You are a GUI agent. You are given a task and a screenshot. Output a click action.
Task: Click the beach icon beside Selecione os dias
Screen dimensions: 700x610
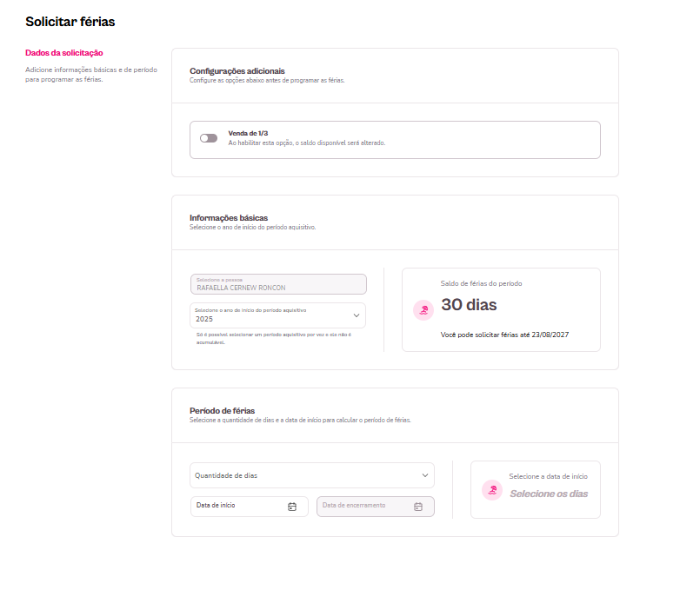492,490
